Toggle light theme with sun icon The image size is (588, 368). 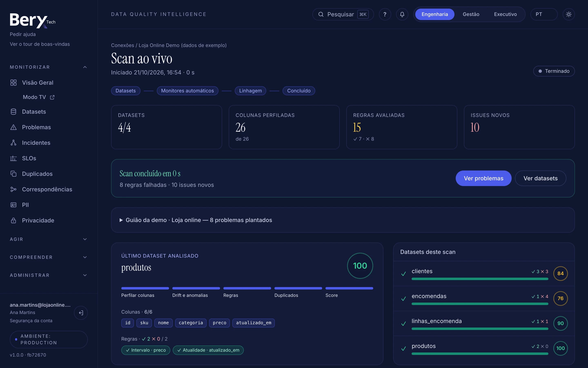click(x=569, y=14)
